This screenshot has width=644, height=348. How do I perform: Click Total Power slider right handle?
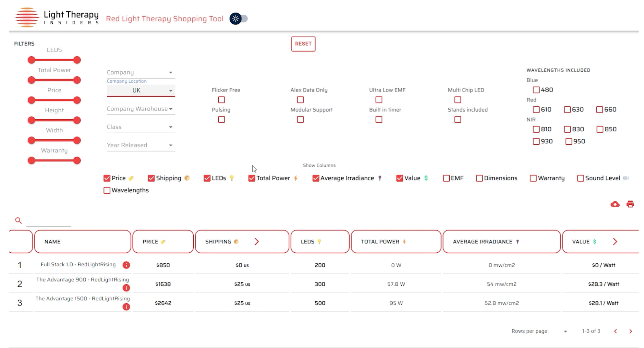point(77,80)
